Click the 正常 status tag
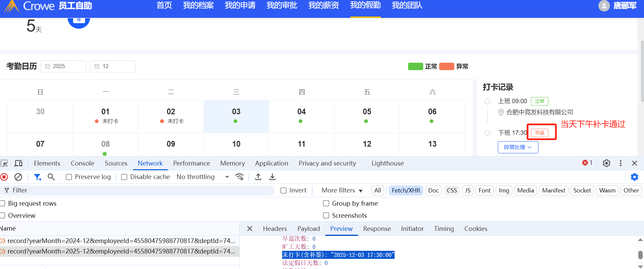The width and height of the screenshot is (644, 269). pos(540,101)
